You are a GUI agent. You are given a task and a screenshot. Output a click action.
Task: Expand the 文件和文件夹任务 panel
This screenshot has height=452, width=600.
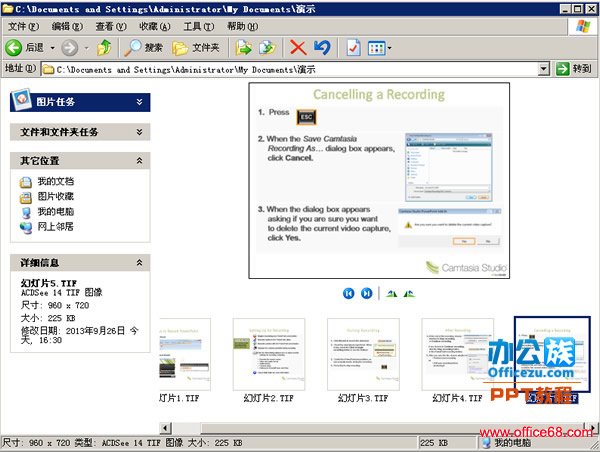click(139, 132)
